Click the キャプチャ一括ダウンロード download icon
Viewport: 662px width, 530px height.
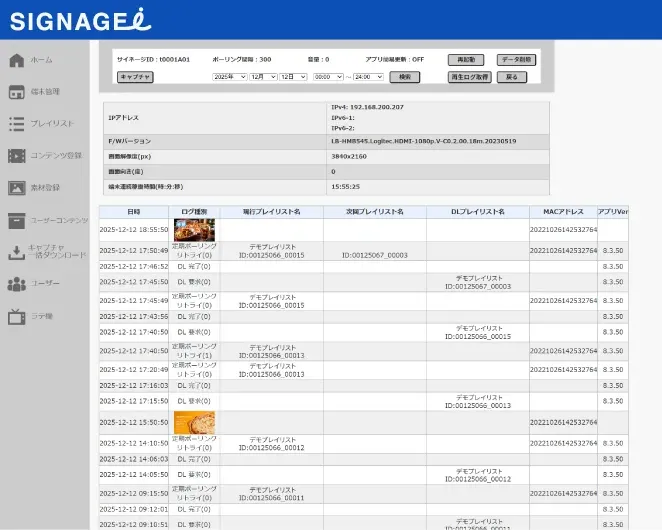(16, 252)
